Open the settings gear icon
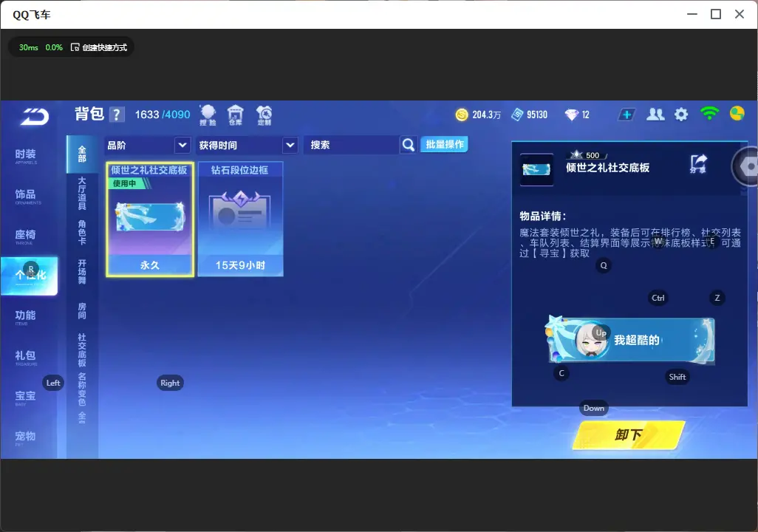 click(x=681, y=115)
